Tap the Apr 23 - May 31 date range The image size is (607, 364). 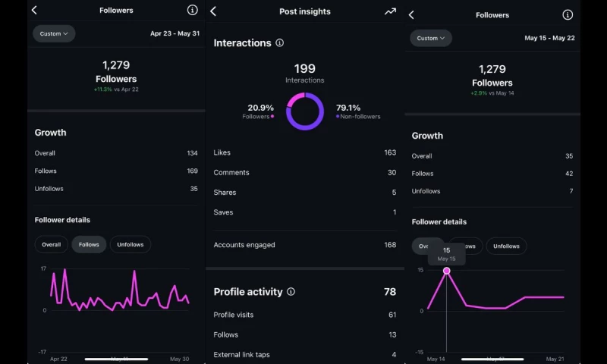coord(174,33)
